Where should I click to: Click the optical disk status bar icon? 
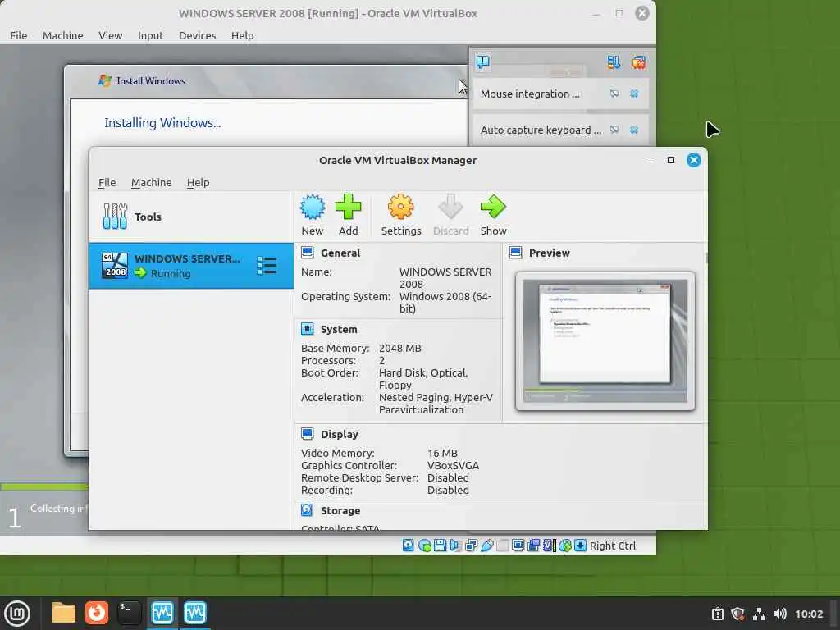424,546
